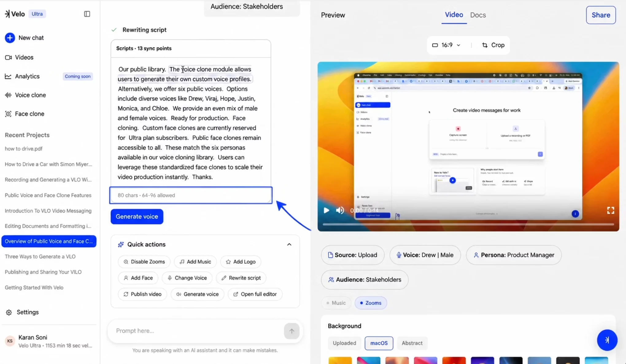Open the "how to drive.pdf" project
626x364 pixels.
click(24, 149)
